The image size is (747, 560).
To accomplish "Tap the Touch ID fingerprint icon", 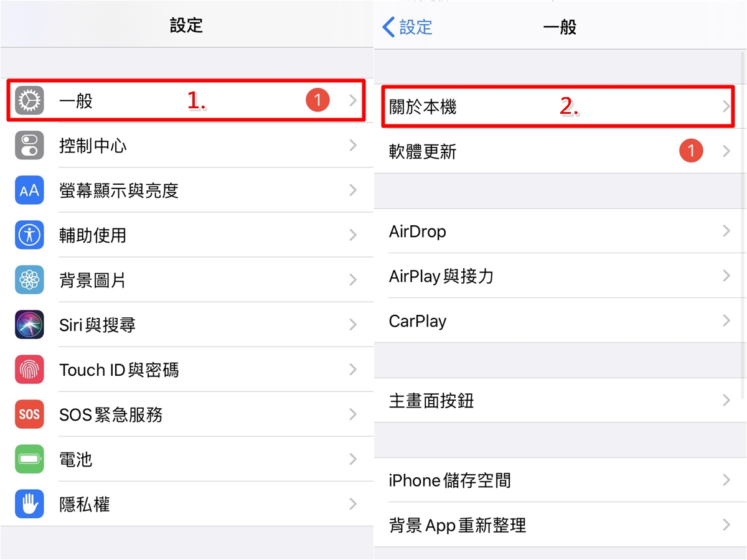I will tap(29, 370).
